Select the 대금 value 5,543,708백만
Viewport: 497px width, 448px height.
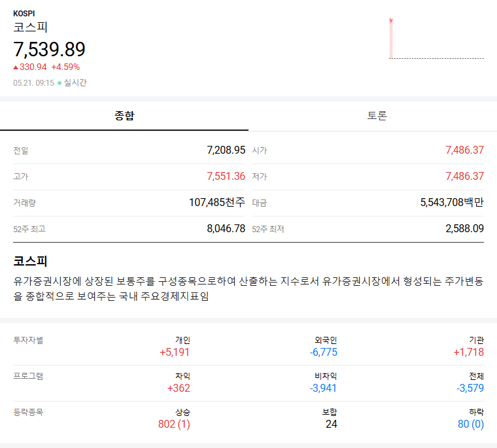tap(452, 202)
